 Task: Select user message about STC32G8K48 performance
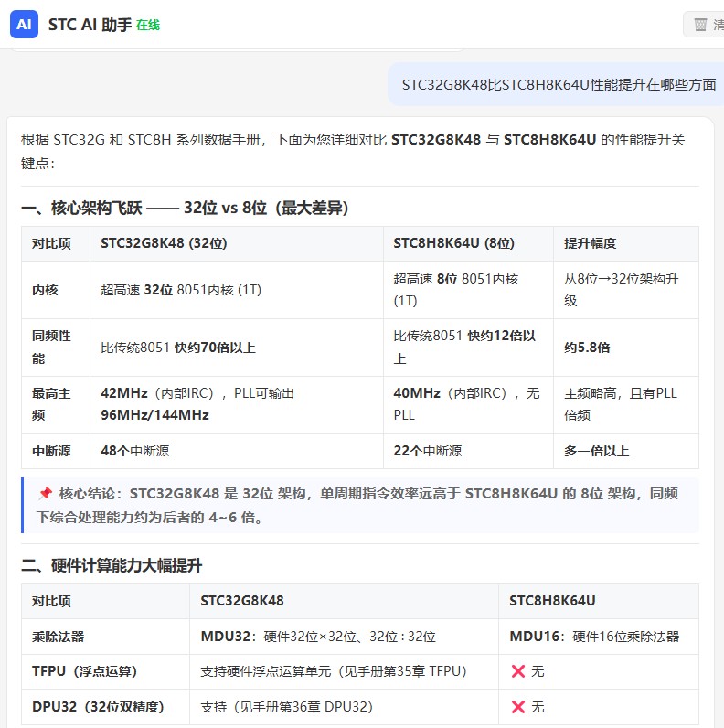click(x=559, y=84)
